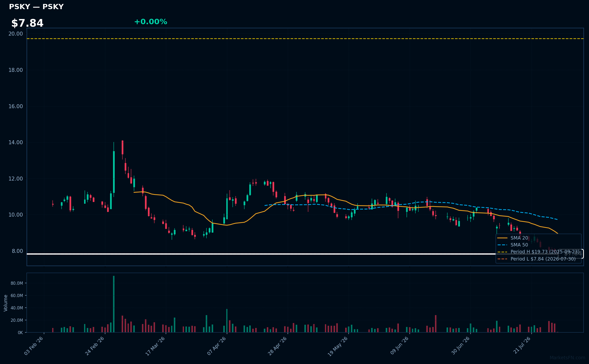The width and height of the screenshot is (589, 364).
Task: Click the 18.00 price axis label
Action: pos(16,70)
